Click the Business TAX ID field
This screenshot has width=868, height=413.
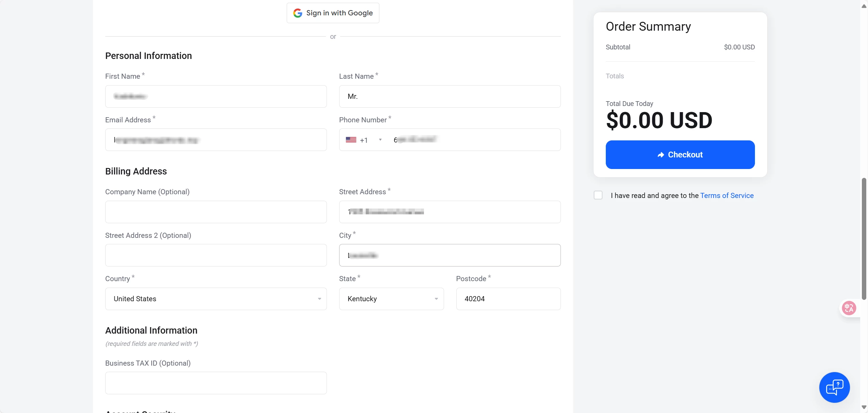pyautogui.click(x=216, y=383)
